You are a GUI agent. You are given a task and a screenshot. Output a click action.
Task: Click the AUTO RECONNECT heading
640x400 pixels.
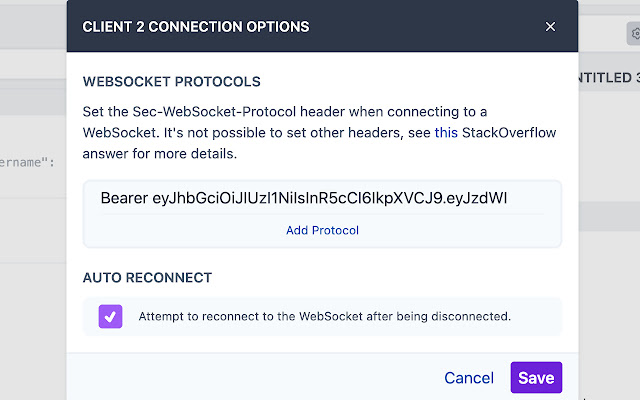tap(147, 277)
